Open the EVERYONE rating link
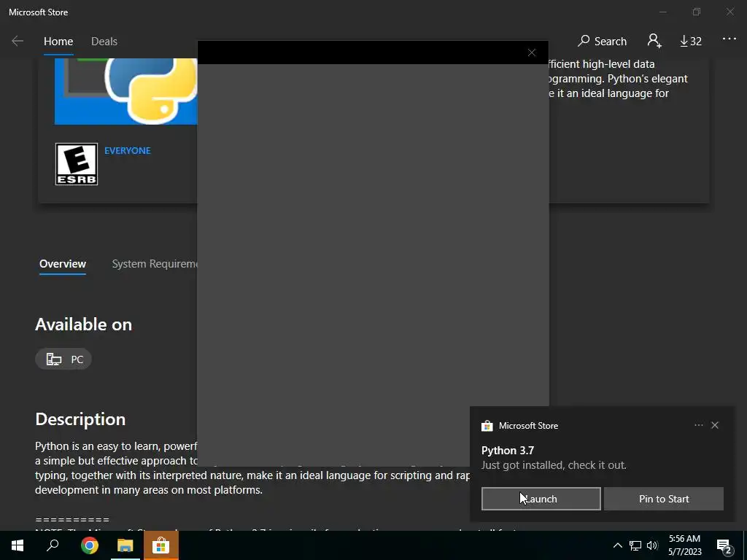Image resolution: width=747 pixels, height=560 pixels. 127,150
